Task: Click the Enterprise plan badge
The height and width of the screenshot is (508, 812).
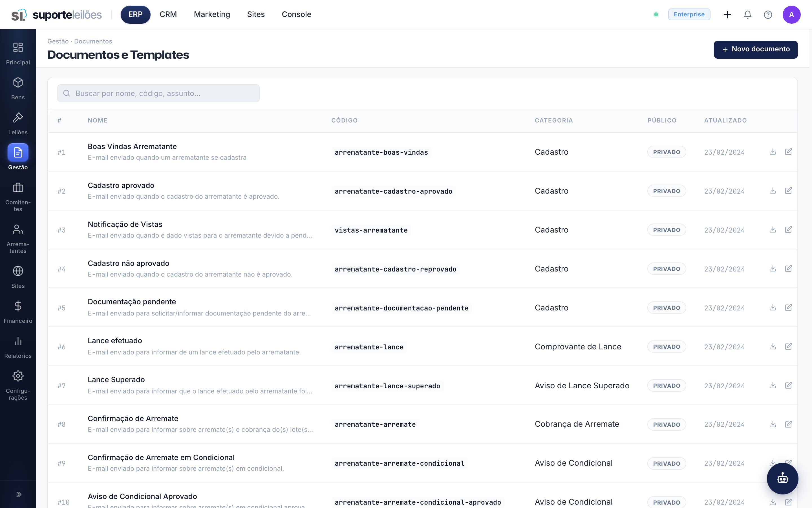Action: pyautogui.click(x=689, y=14)
